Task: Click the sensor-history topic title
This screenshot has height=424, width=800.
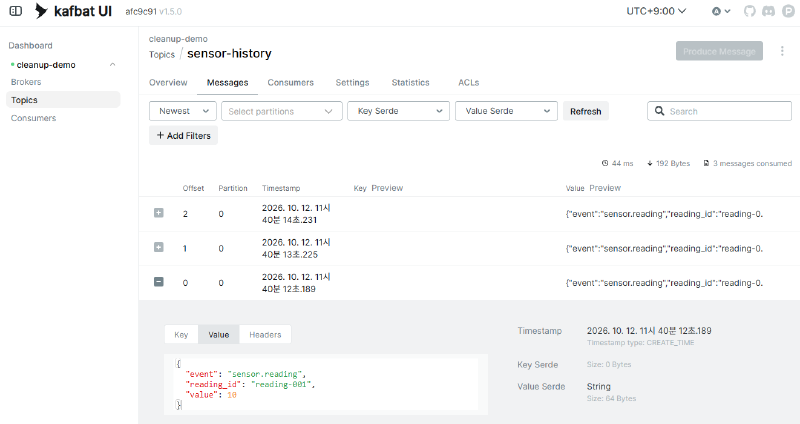Action: (x=229, y=54)
